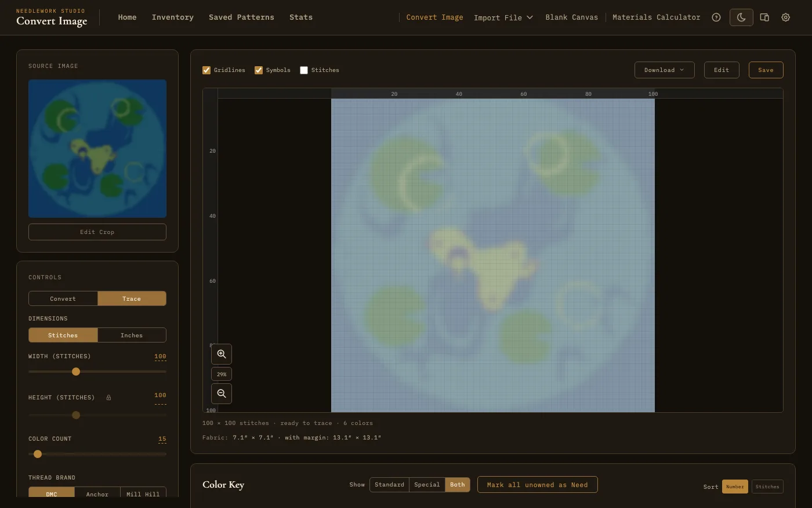812x508 pixels.
Task: Show Standard colors in Color Key
Action: (389, 485)
